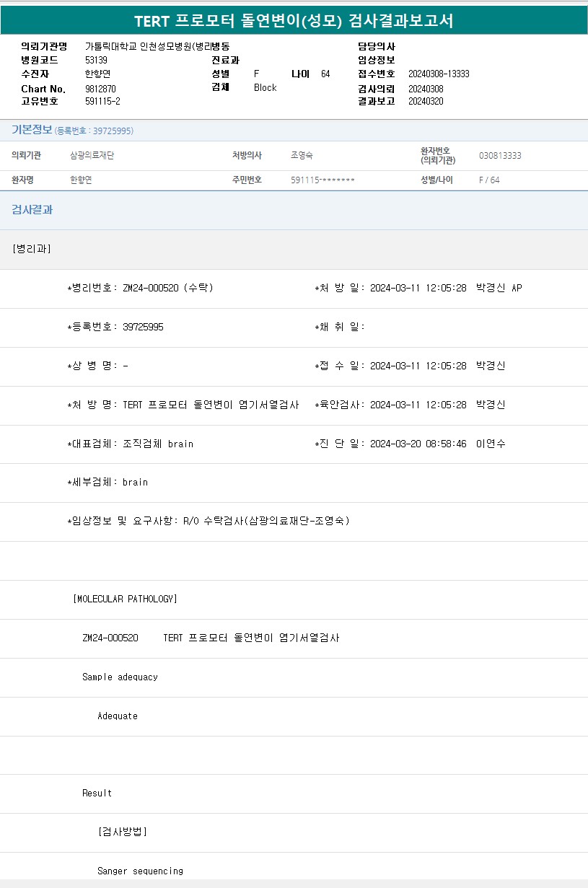Click '*대표검체: 조직검체 brain' line
The image size is (588, 888).
tap(130, 444)
